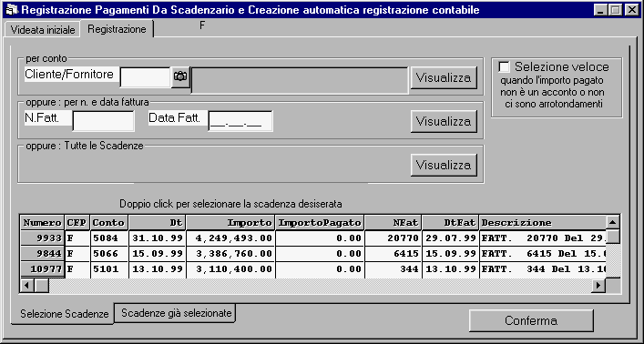Enable the Selezione veloce checkbox
644x344 pixels.
pos(504,67)
